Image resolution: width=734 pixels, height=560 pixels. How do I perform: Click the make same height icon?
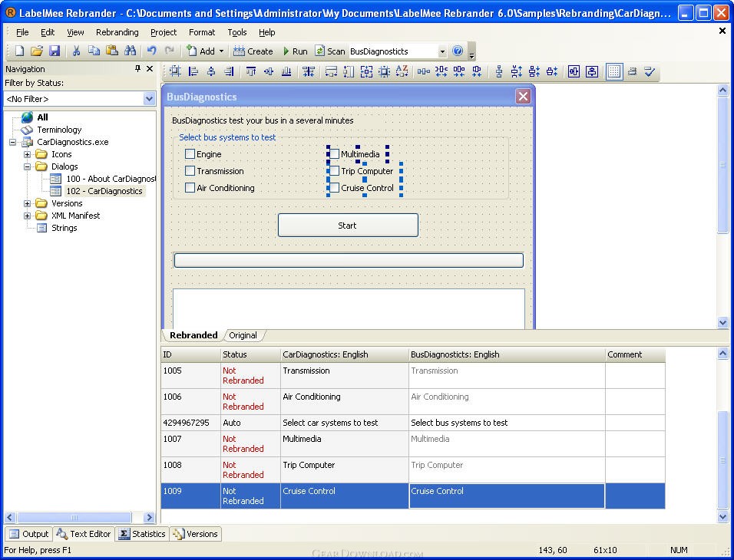[349, 71]
